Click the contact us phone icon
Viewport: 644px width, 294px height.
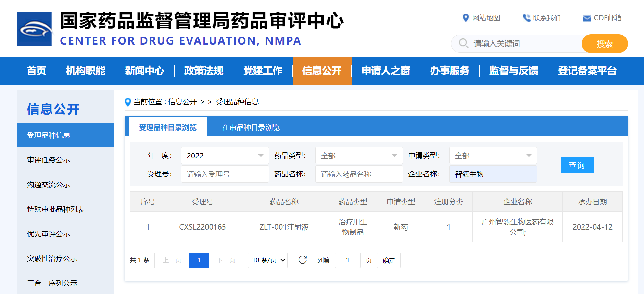tap(526, 18)
